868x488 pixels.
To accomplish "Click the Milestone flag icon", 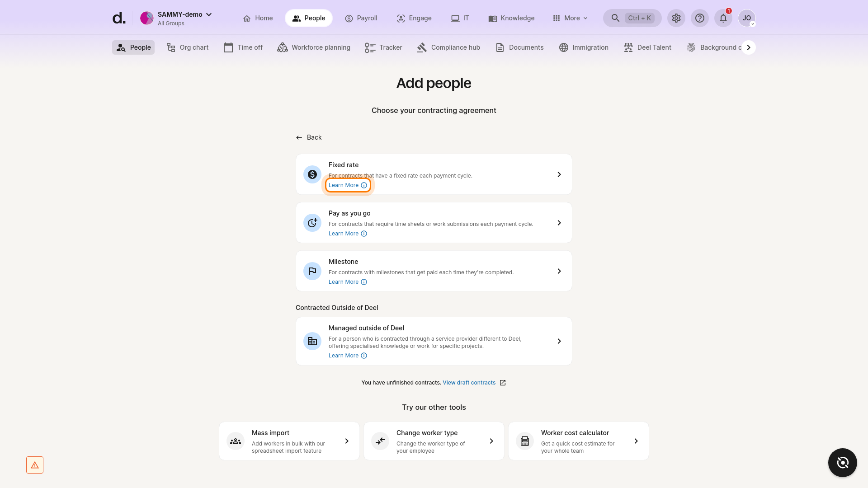I will click(312, 271).
